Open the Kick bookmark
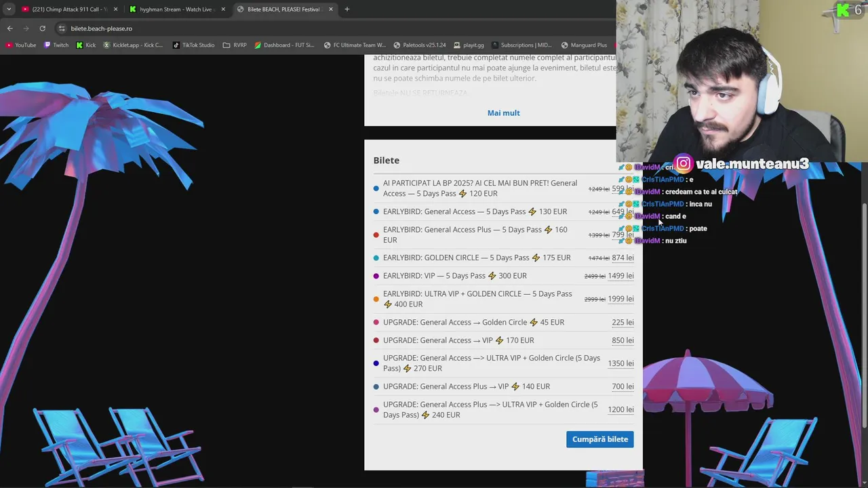This screenshot has width=868, height=488. pyautogui.click(x=85, y=45)
